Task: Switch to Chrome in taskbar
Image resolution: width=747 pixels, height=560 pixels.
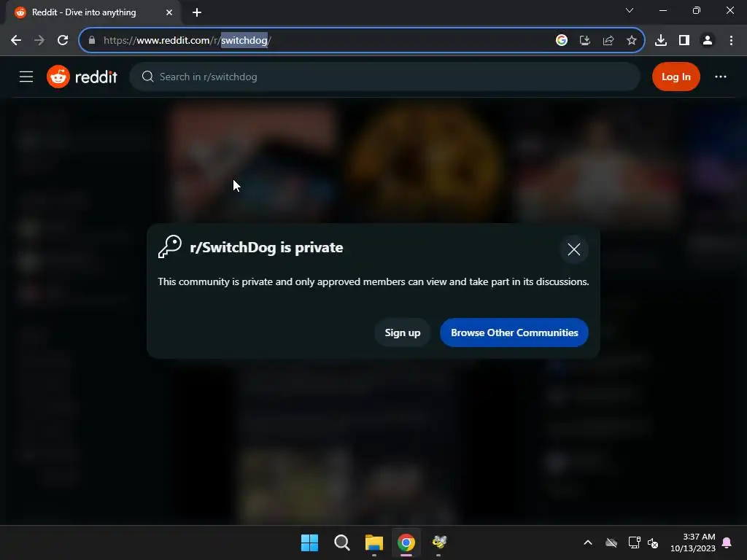Action: [x=406, y=542]
